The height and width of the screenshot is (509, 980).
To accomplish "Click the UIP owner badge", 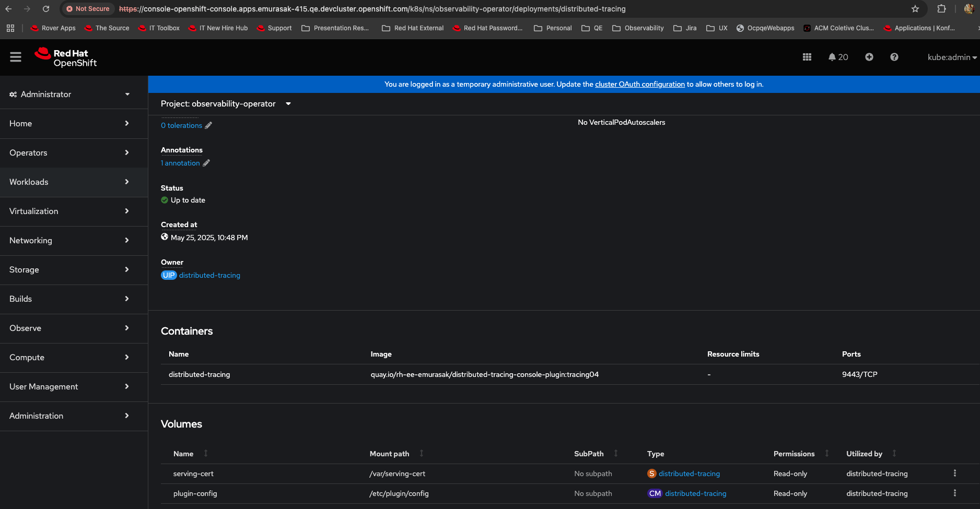I will 169,275.
